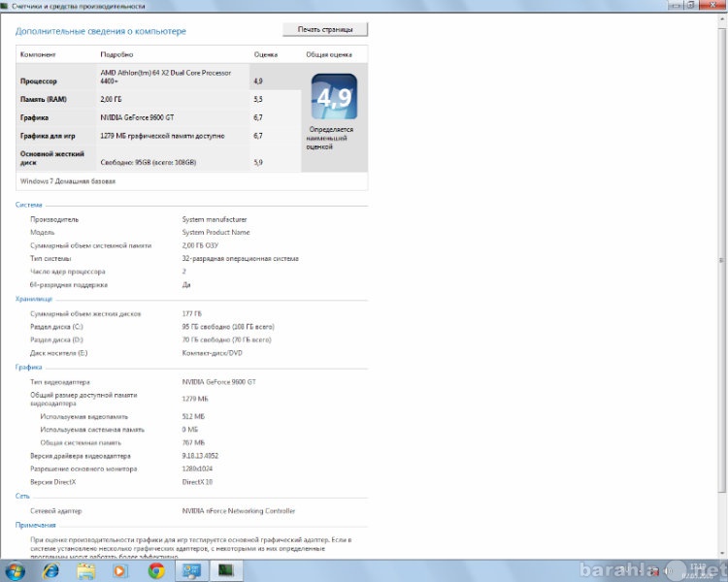Click the '1280x1024' resolution value

coord(197,469)
